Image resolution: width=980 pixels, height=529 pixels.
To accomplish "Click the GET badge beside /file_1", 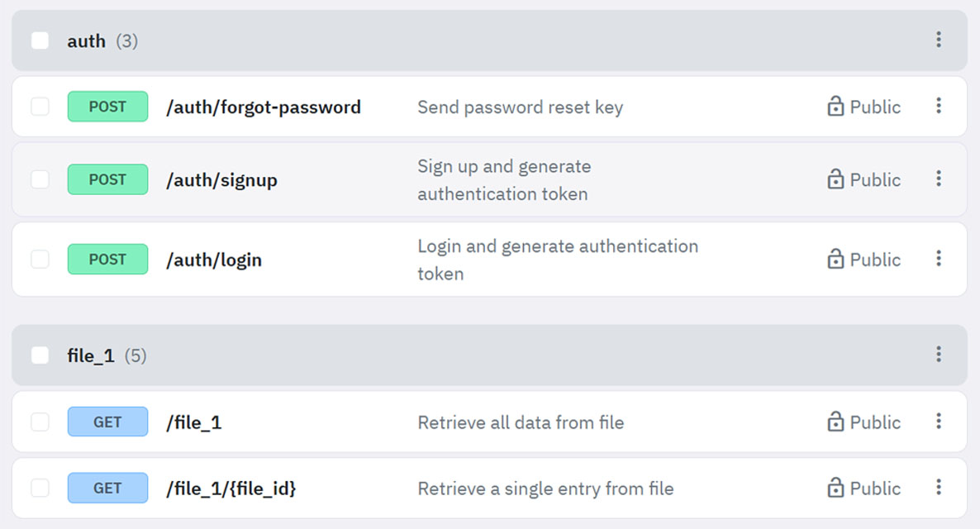I will click(x=107, y=422).
